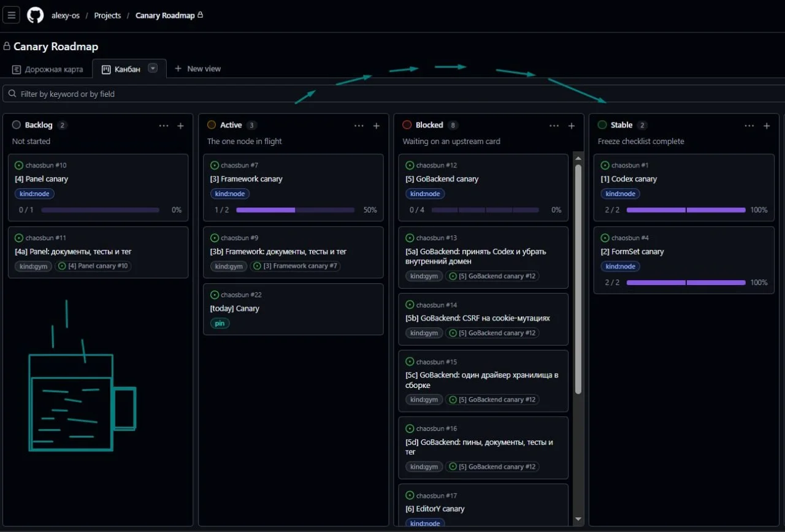This screenshot has width=785, height=532.
Task: Click the 50% progress bar on Framework canary
Action: point(295,210)
